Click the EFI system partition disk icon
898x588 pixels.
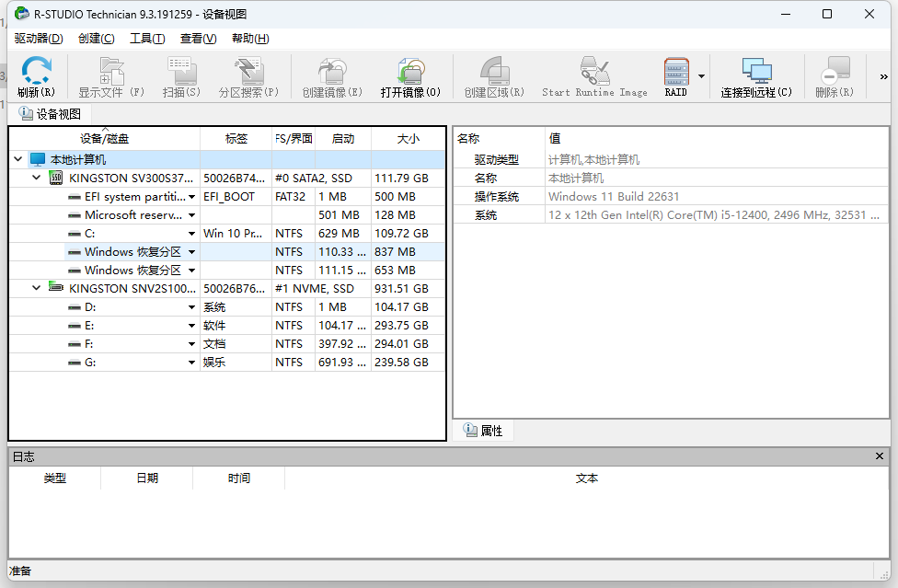coord(74,197)
